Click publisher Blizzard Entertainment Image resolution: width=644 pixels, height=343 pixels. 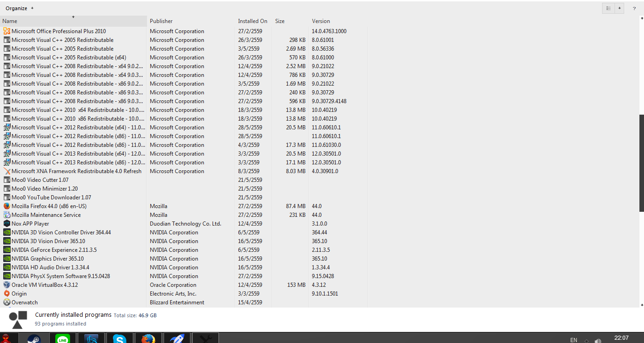click(x=177, y=302)
